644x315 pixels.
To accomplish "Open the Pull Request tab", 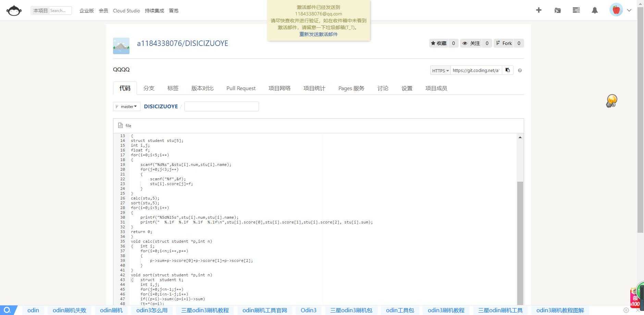I will [241, 88].
